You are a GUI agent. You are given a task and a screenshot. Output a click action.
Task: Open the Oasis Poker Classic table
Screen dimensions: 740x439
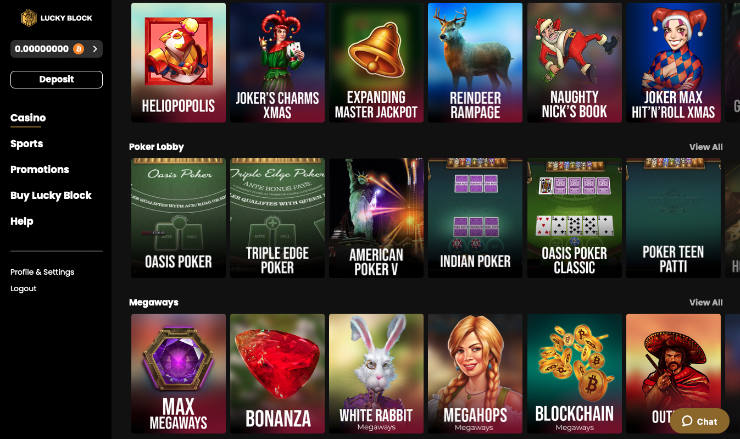pos(574,218)
